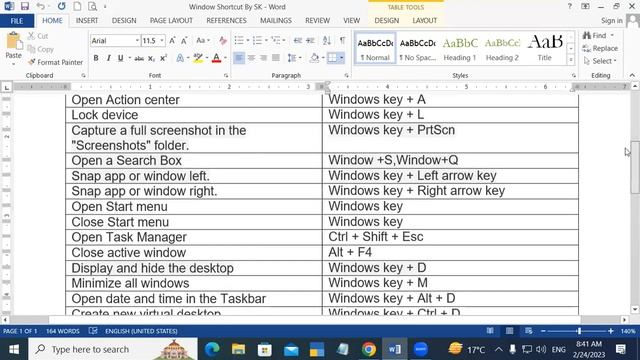Viewport: 640px width, 360px height.
Task: Click the Save icon in quick access toolbar
Action: tap(25, 7)
